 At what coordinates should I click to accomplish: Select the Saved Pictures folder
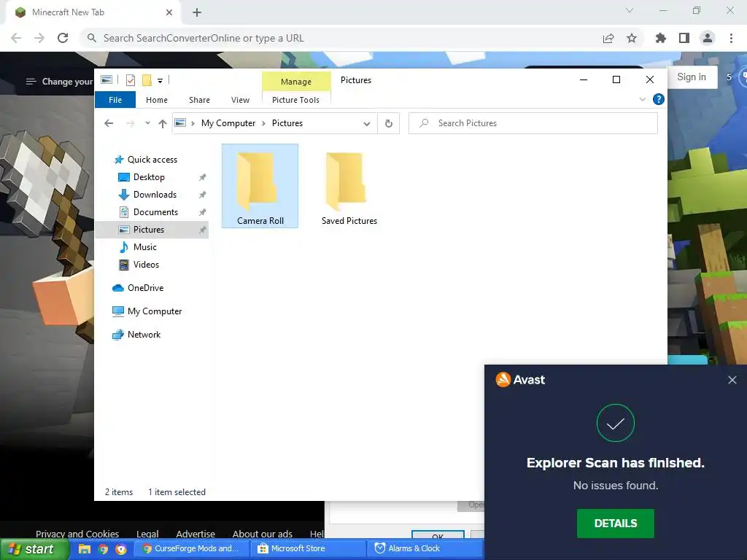point(349,186)
